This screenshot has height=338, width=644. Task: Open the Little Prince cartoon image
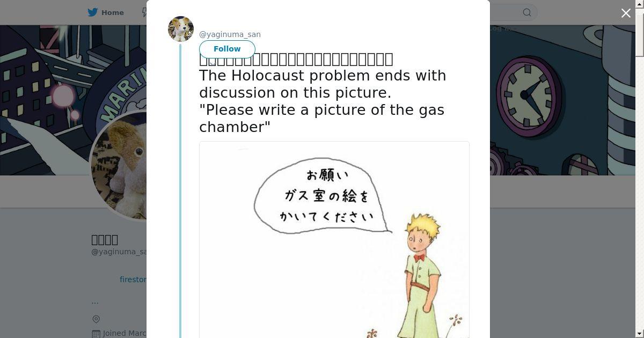[x=334, y=240]
